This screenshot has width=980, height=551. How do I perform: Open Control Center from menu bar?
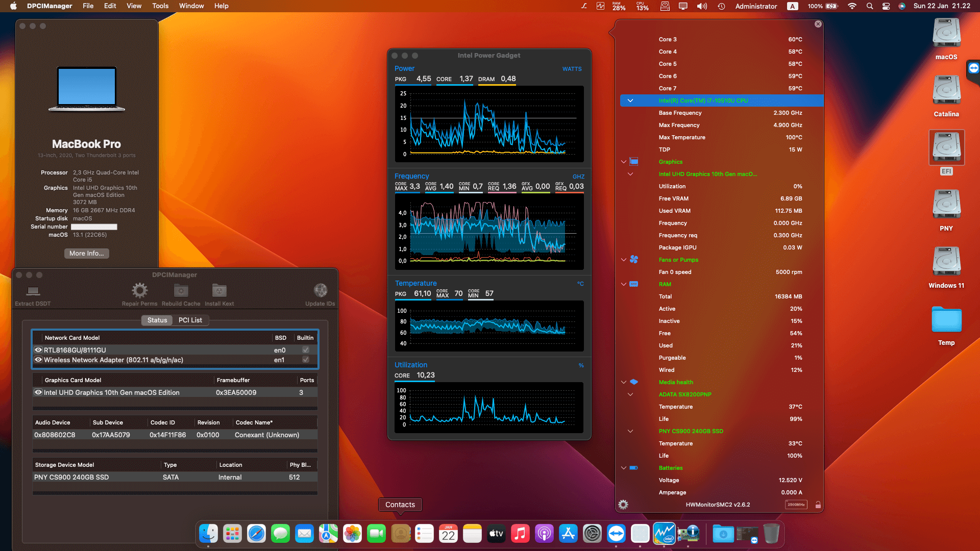(886, 6)
